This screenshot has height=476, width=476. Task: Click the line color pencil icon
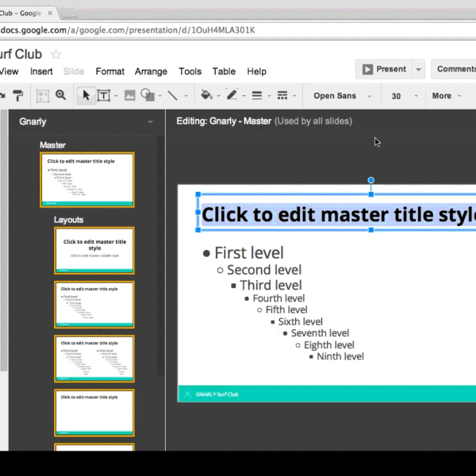[x=232, y=95]
